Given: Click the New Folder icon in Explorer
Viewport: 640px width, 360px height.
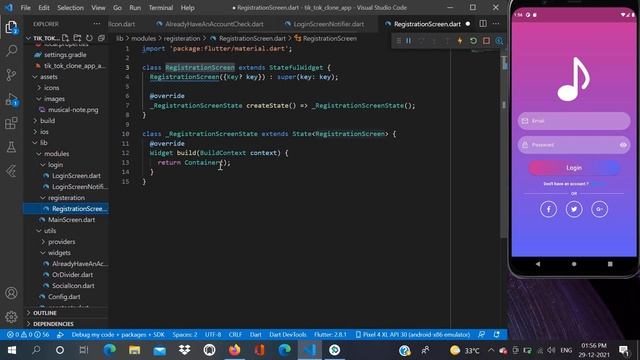Looking at the screenshot, I should pyautogui.click(x=77, y=38).
